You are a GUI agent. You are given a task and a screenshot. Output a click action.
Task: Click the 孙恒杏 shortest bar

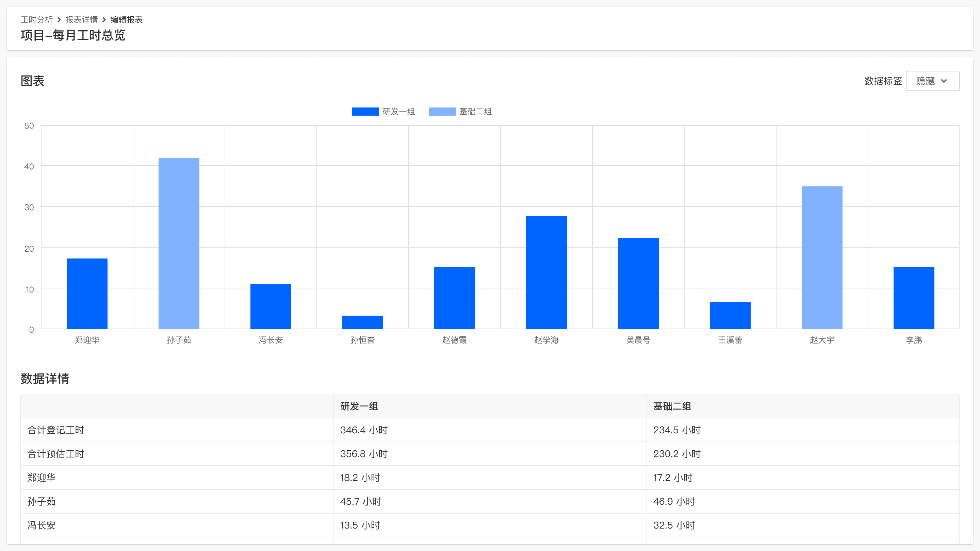(x=362, y=322)
